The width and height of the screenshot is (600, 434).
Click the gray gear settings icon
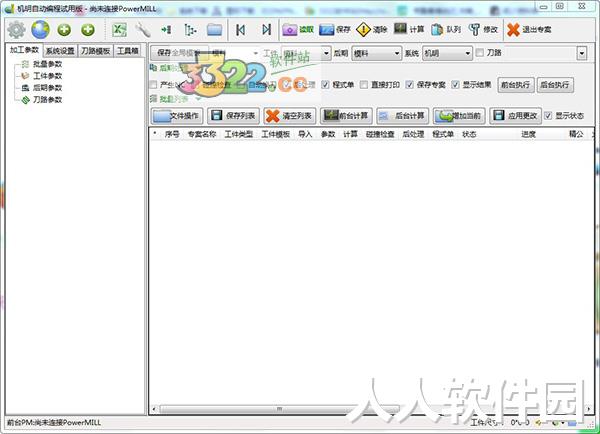[16, 29]
